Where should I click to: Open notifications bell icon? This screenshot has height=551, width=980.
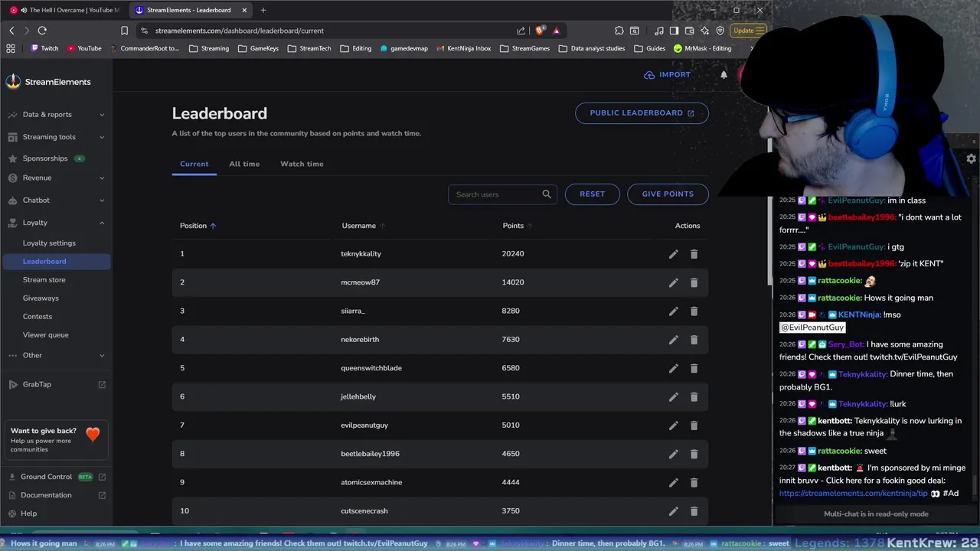click(x=724, y=75)
